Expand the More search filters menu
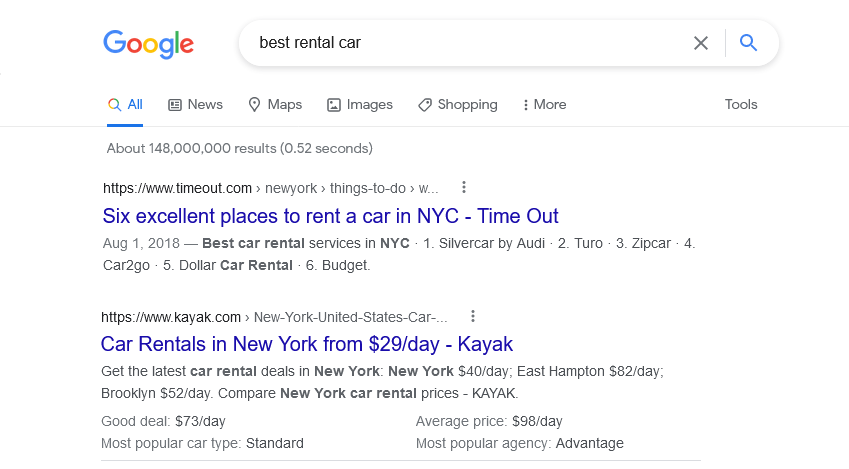The width and height of the screenshot is (849, 469). 544,105
